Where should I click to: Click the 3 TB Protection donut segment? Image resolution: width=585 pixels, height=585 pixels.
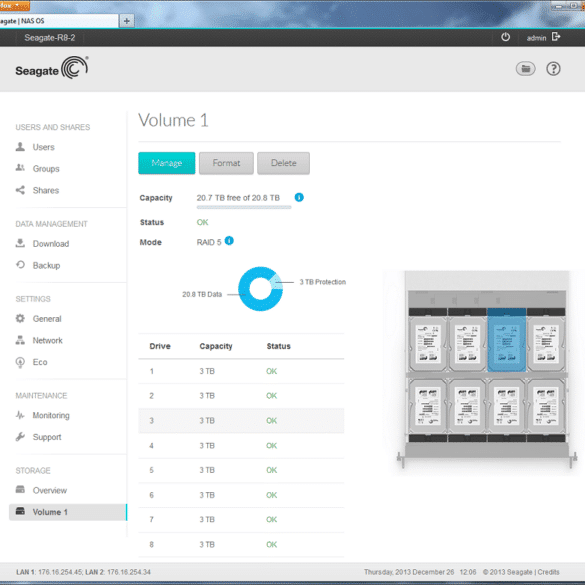[276, 281]
